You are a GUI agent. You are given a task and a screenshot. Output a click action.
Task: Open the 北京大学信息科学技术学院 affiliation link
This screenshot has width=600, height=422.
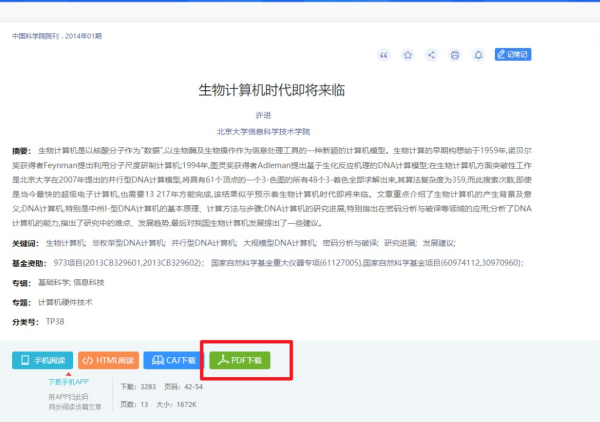[x=264, y=131]
